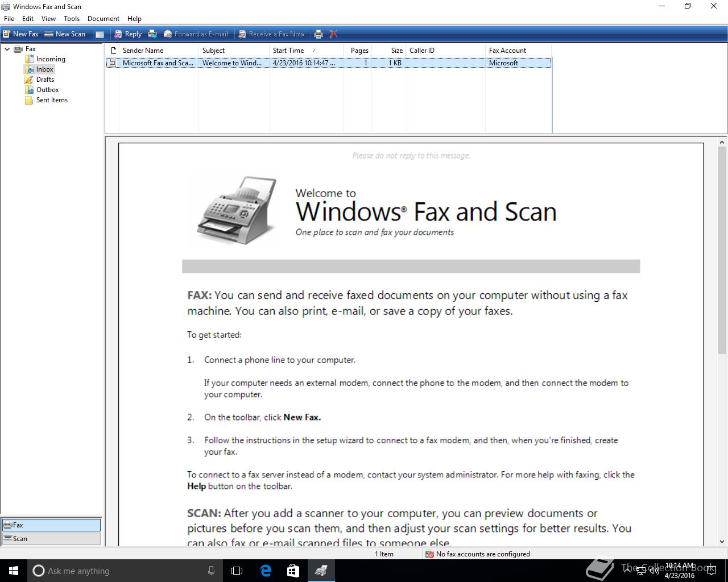728x582 pixels.
Task: Select the Fax root in the tree
Action: coord(30,49)
